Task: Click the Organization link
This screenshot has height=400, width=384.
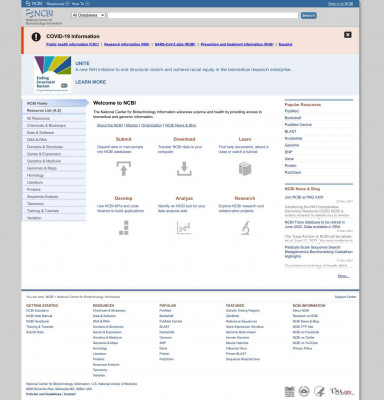Action: point(151,125)
